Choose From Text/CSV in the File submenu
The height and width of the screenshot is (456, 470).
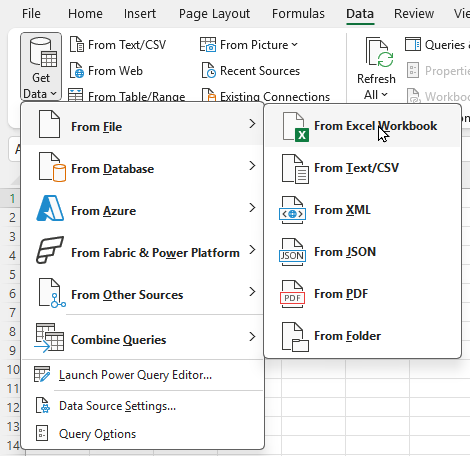[x=363, y=168]
